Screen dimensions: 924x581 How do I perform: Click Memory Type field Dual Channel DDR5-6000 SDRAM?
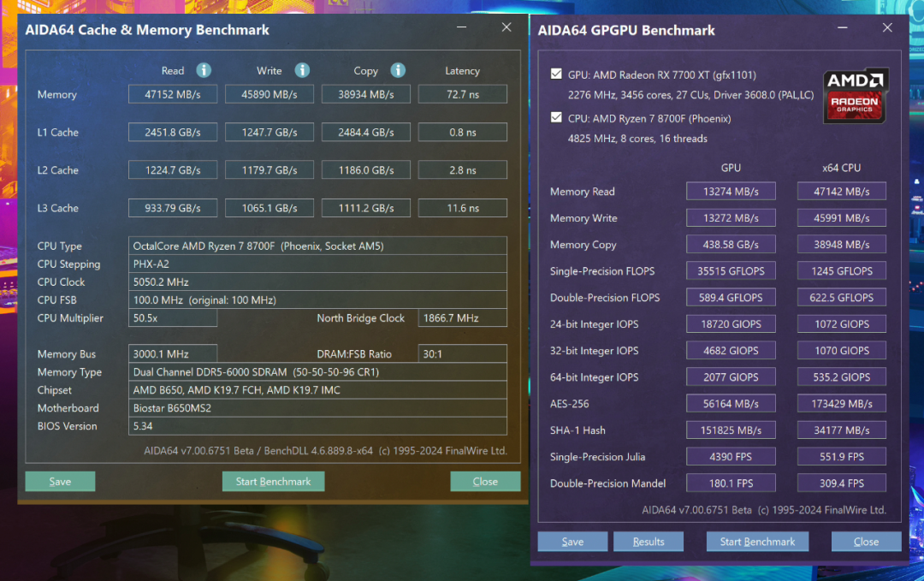(x=317, y=372)
